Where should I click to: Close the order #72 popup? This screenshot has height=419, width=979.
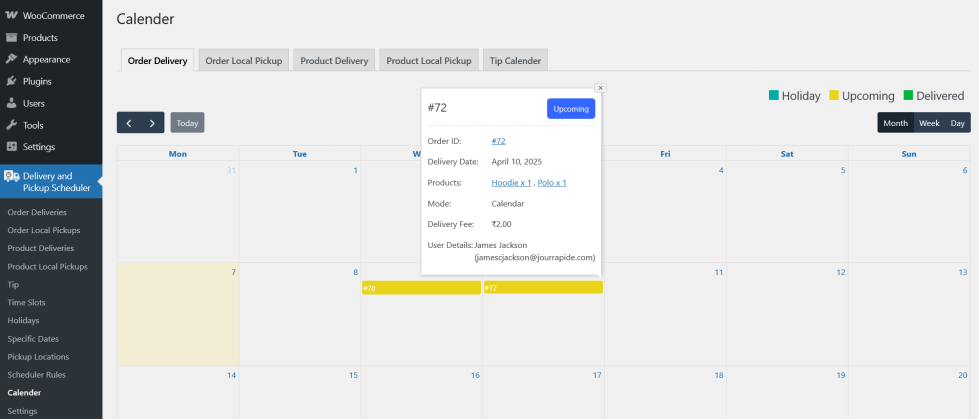click(x=600, y=88)
